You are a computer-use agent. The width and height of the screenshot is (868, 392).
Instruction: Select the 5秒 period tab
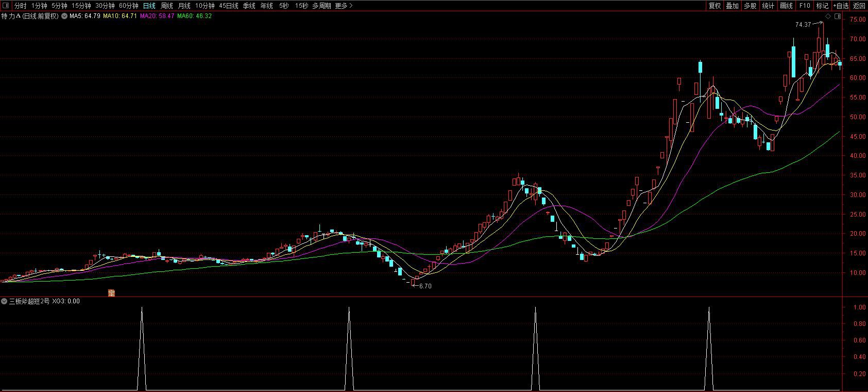[x=284, y=6]
